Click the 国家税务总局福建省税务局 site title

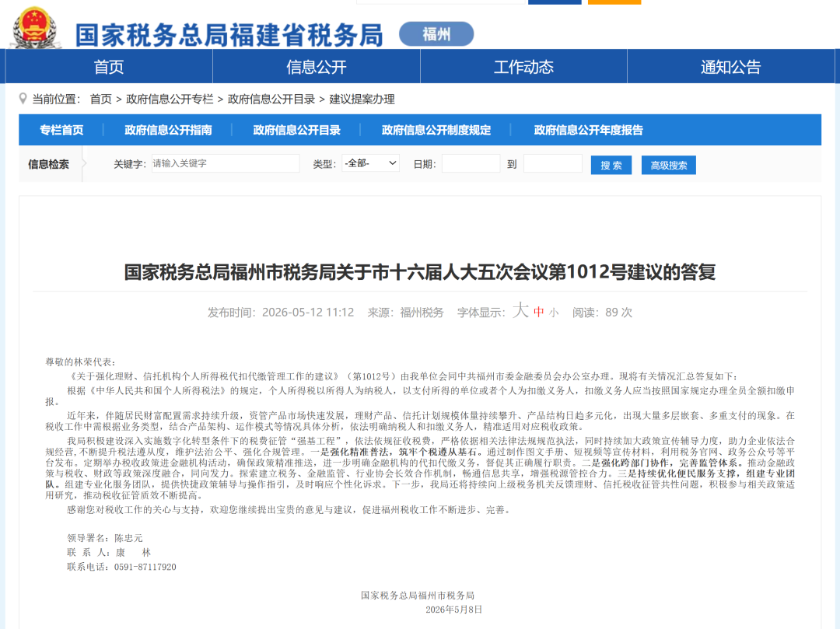229,35
